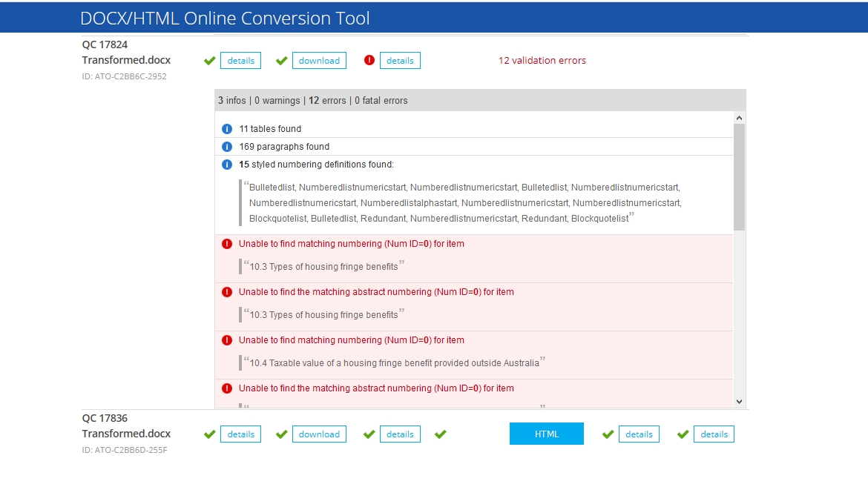The image size is (868, 487).
Task: Download the QC 17836 Transformed.docx file
Action: pyautogui.click(x=319, y=434)
